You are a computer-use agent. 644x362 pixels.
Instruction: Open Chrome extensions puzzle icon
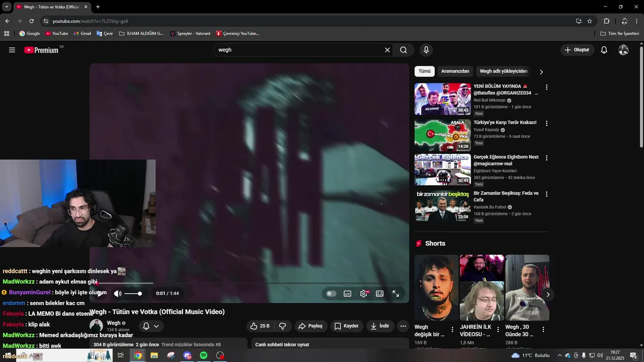pyautogui.click(x=606, y=21)
